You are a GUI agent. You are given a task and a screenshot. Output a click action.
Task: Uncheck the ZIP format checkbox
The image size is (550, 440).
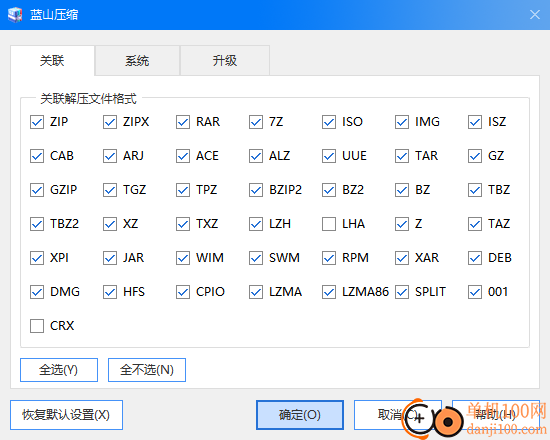pyautogui.click(x=37, y=122)
